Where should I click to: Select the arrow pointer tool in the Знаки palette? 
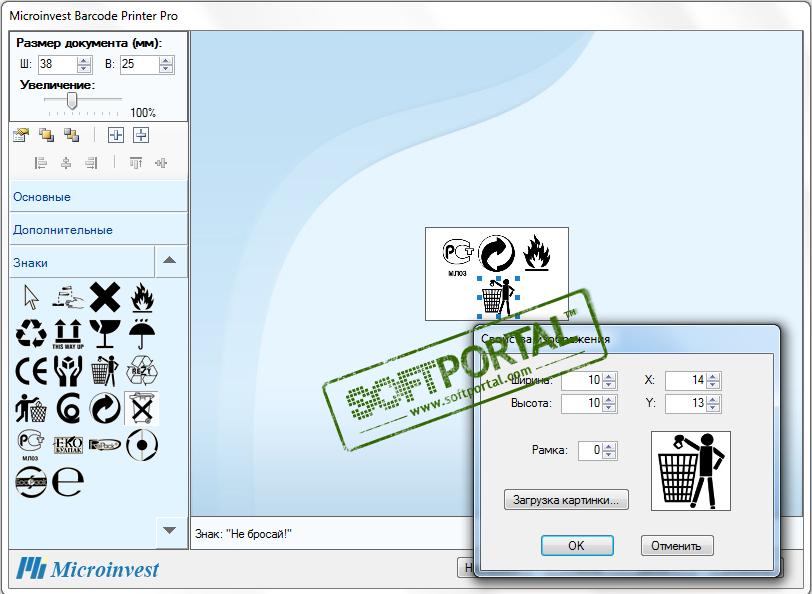coord(31,297)
